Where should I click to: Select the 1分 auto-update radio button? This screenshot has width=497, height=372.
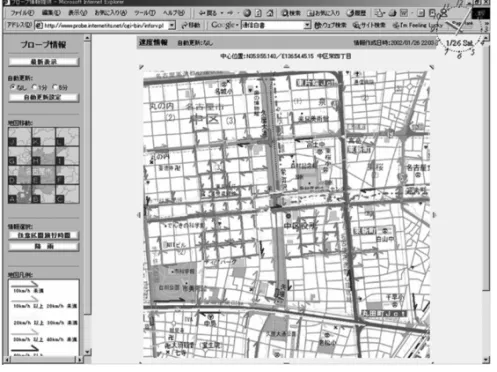point(34,87)
